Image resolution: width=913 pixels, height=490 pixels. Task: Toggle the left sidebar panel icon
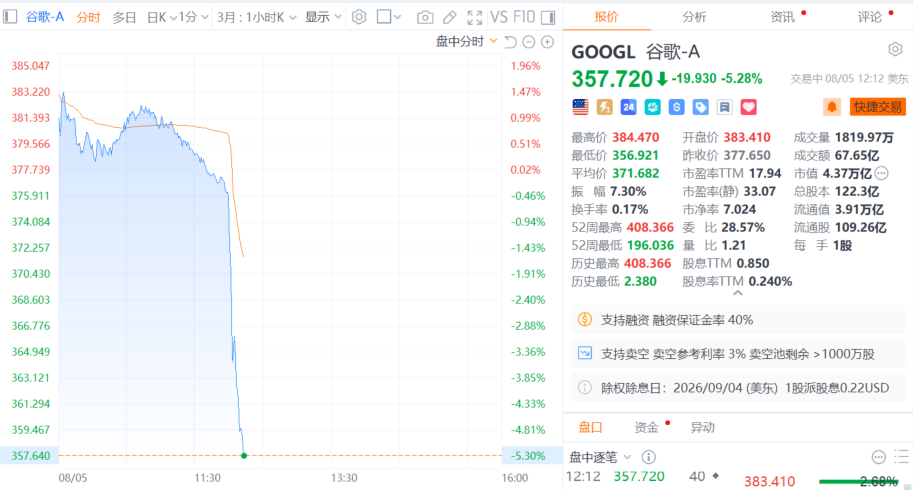click(x=10, y=17)
